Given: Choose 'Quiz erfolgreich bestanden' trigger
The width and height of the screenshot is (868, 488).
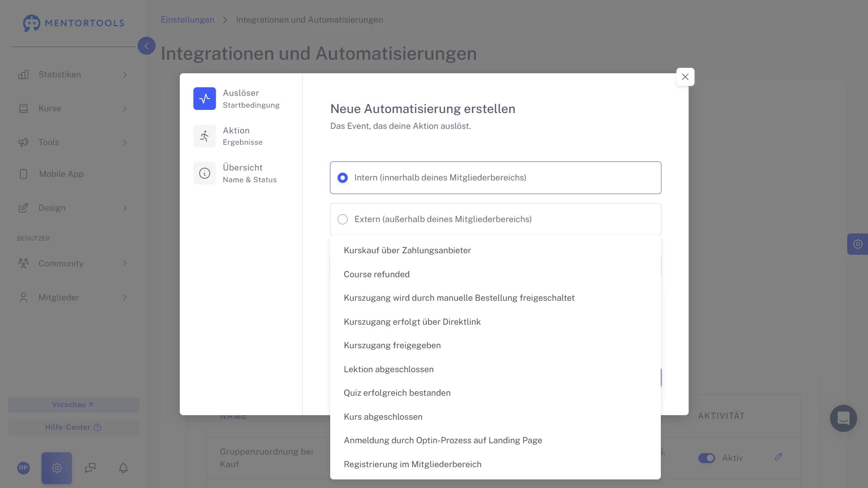Looking at the screenshot, I should tap(397, 393).
